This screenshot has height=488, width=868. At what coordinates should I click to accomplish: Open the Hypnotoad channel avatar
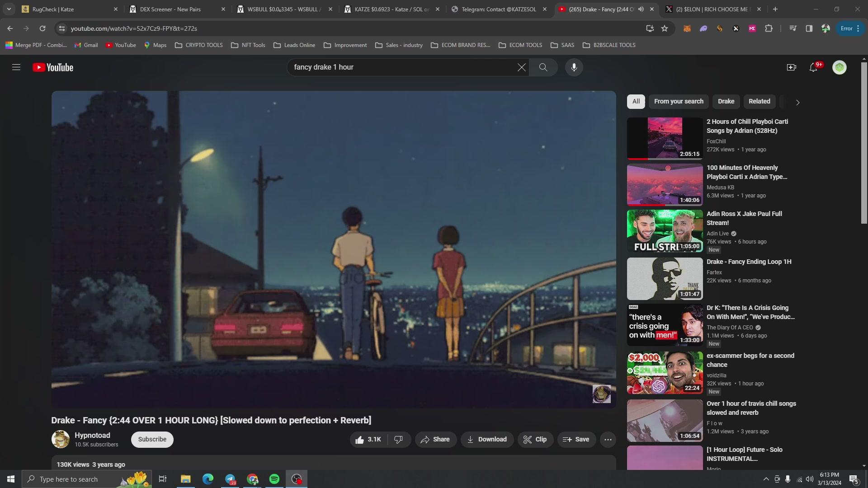pos(61,439)
